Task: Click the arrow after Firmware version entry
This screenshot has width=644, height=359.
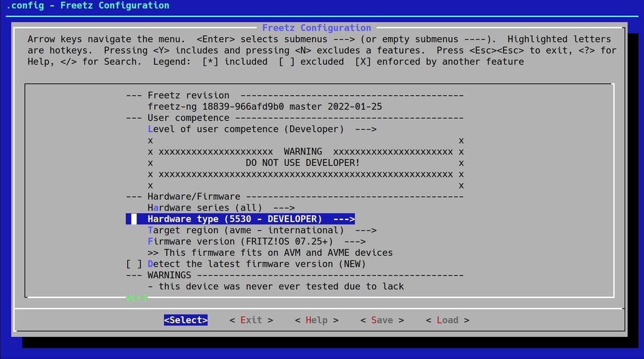Action: click(355, 241)
